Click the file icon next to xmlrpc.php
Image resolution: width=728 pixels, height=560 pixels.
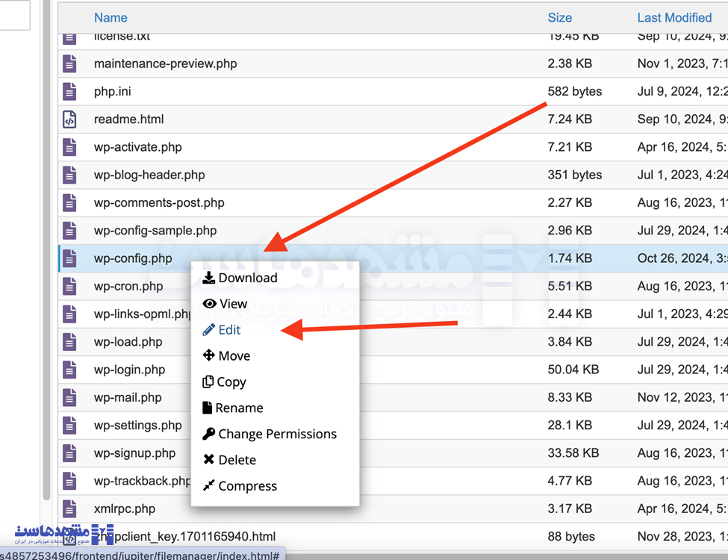[69, 508]
